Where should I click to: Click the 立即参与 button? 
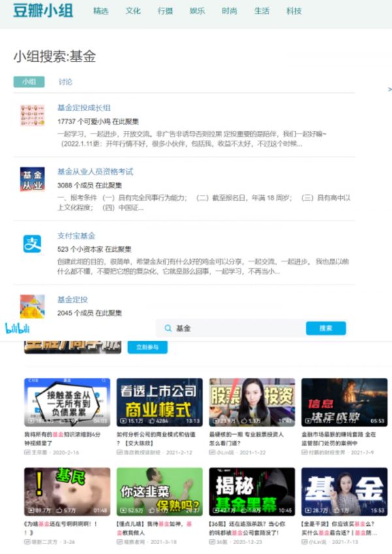point(147,347)
